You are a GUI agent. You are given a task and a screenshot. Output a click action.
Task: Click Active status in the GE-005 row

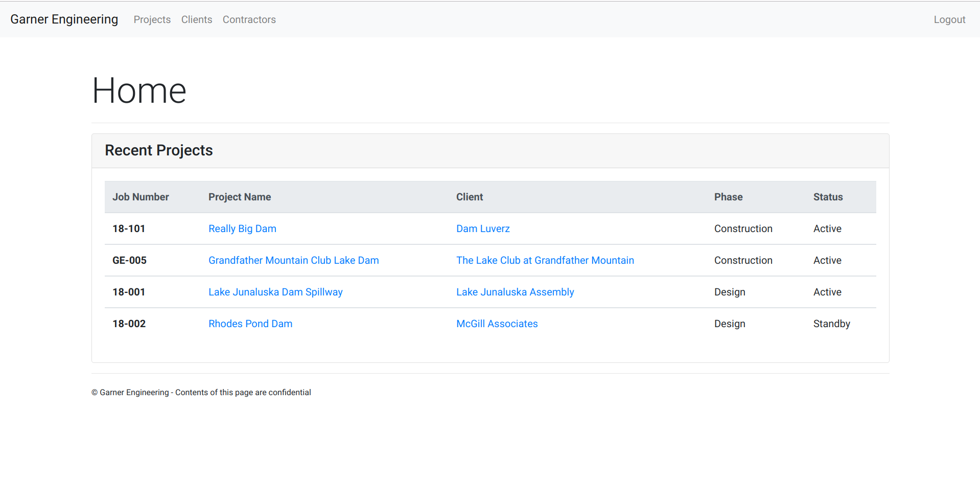click(x=827, y=260)
